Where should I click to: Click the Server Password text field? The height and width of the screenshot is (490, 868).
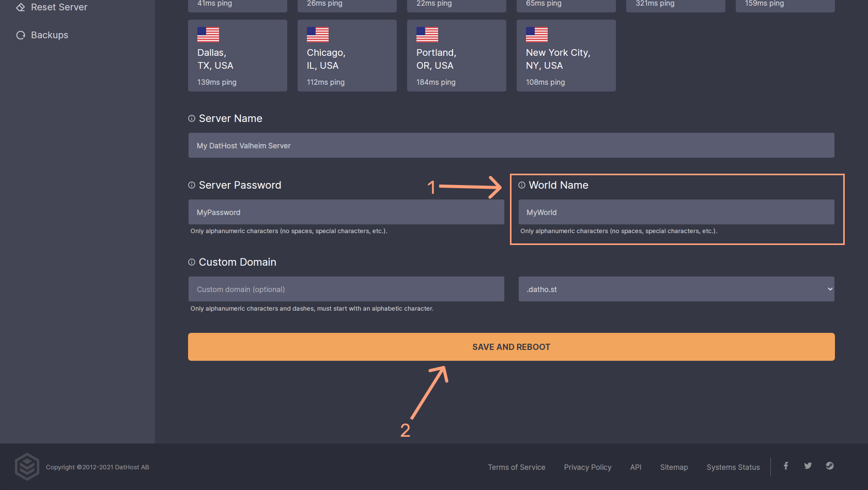(x=346, y=212)
